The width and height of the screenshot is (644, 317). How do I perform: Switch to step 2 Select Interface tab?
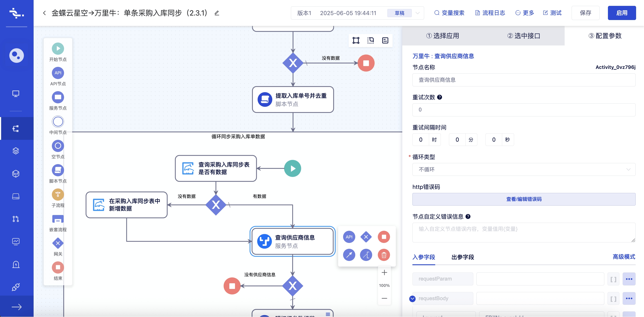pos(524,36)
